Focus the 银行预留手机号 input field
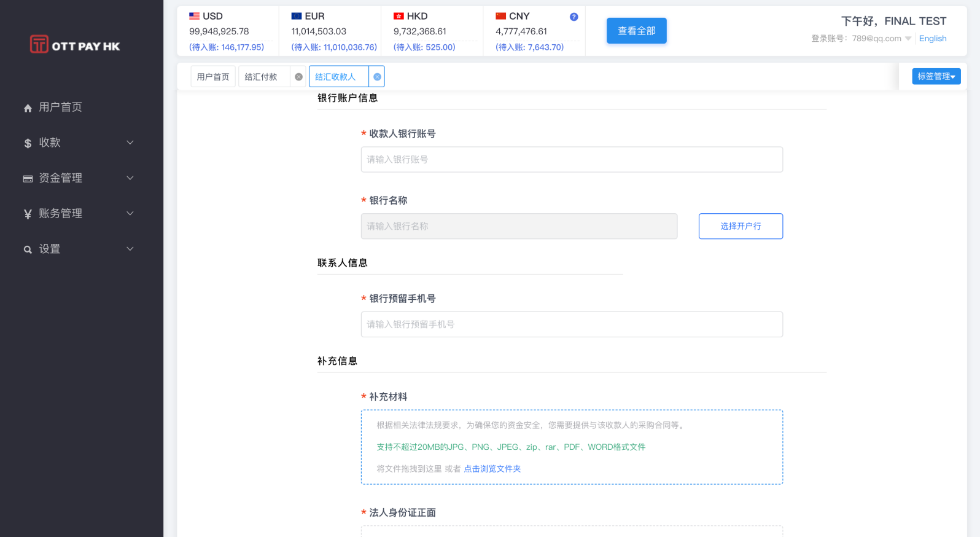980x537 pixels. [572, 324]
